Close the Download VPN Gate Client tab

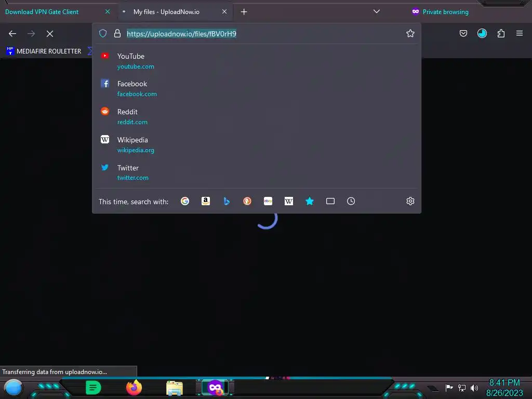point(108,11)
